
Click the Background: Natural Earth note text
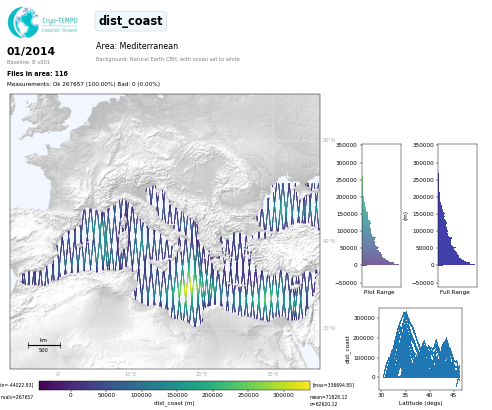point(168,59)
